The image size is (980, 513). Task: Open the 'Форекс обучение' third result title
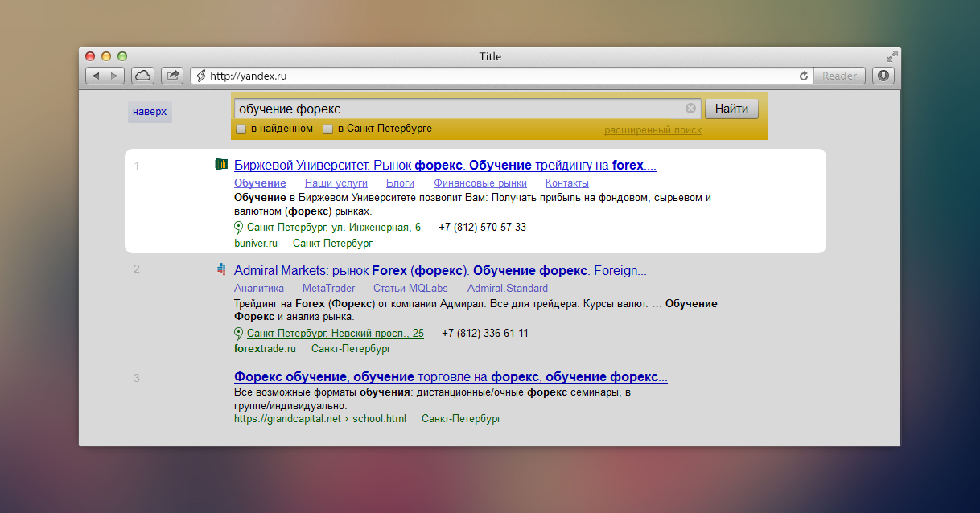tap(451, 377)
